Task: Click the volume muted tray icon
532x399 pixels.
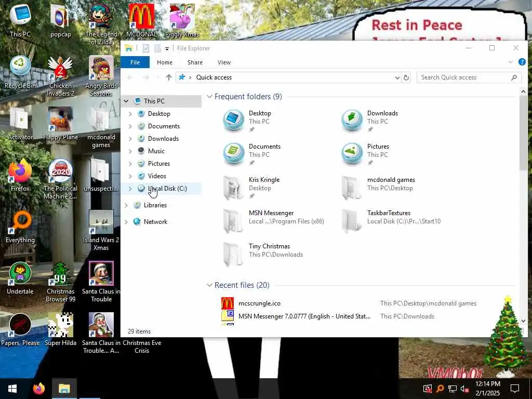Action: point(464,389)
